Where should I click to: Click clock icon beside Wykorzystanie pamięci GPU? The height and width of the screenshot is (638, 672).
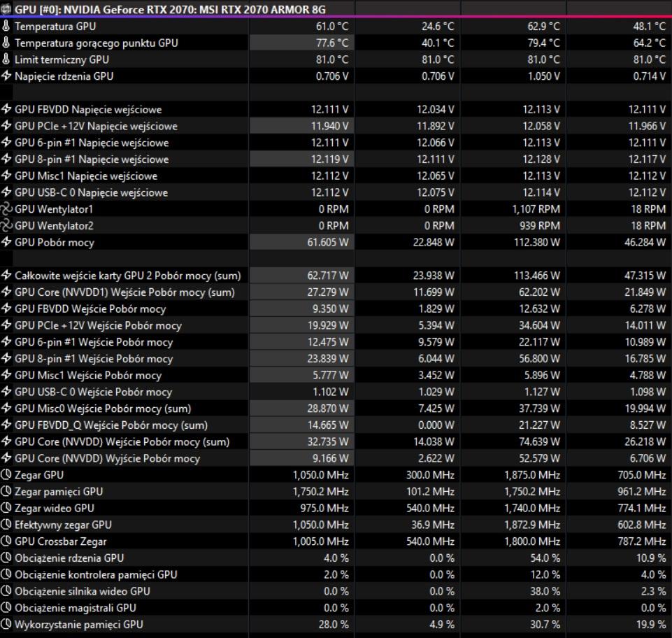click(6, 625)
